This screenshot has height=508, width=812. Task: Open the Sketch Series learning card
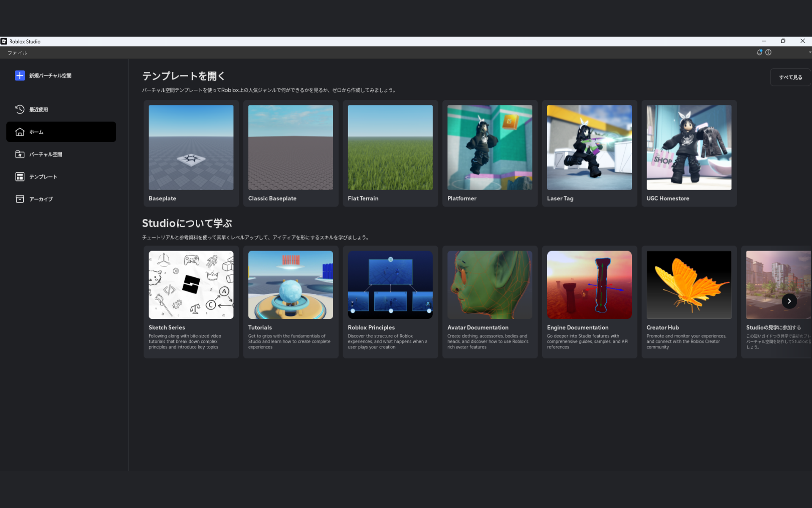click(191, 284)
